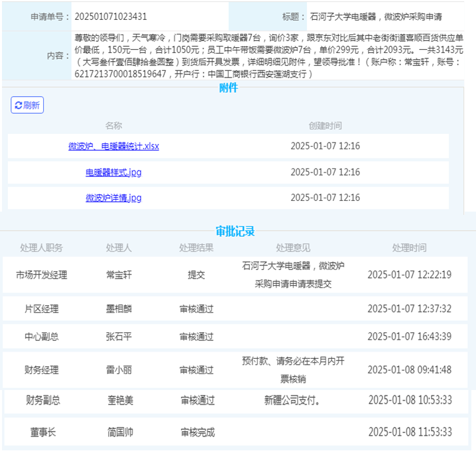Open the 电暖器样式.jpg attachment
Image resolution: width=476 pixels, height=453 pixels.
(113, 172)
